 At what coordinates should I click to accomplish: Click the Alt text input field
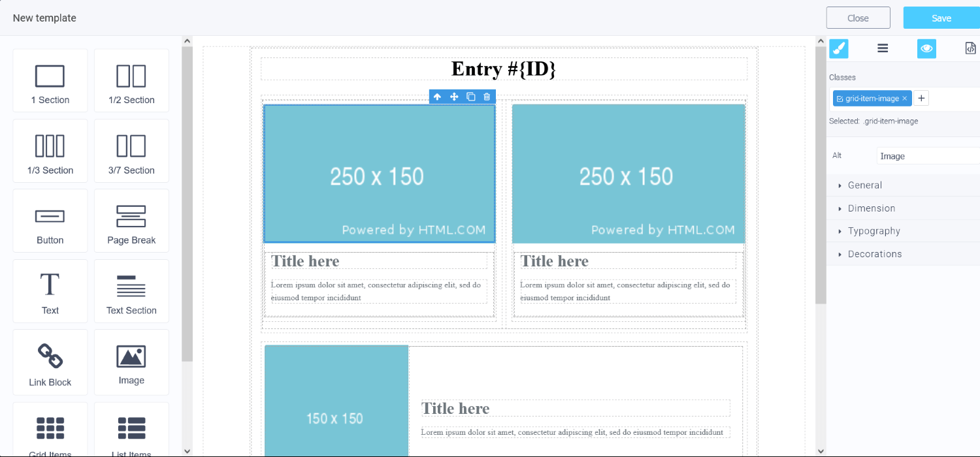928,156
